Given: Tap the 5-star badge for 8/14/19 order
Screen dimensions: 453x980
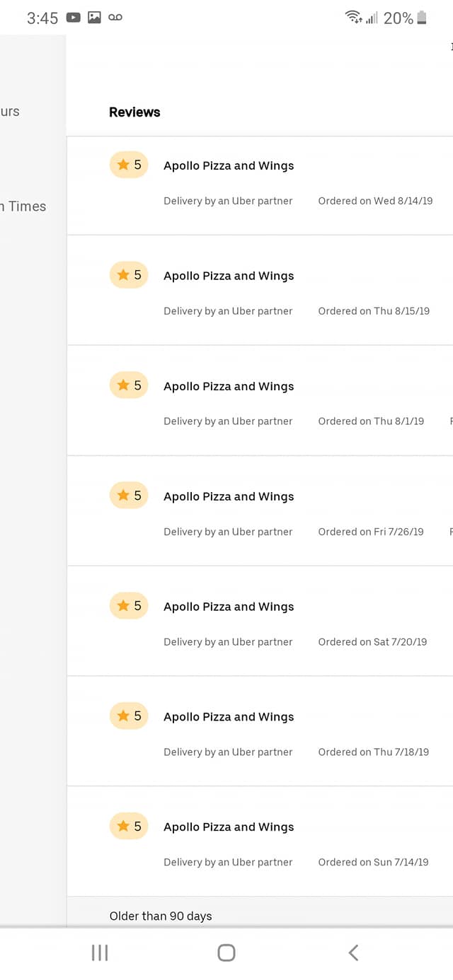Looking at the screenshot, I should pos(129,165).
